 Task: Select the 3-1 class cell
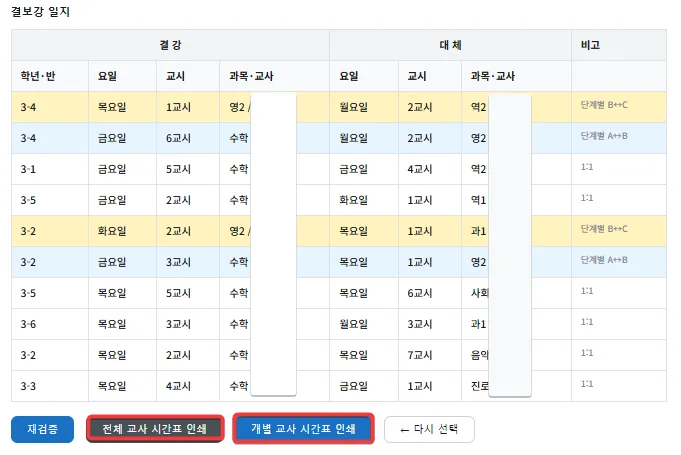[50, 169]
